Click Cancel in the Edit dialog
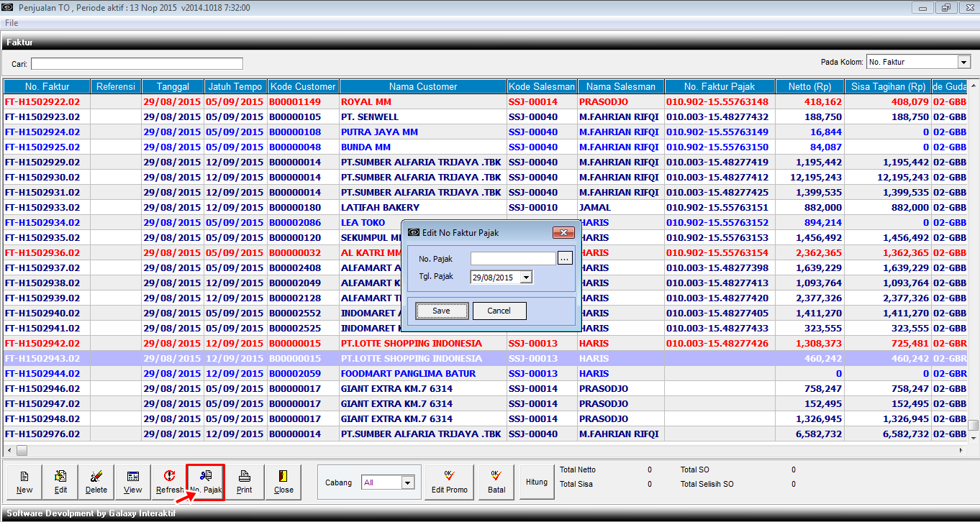 (x=499, y=311)
